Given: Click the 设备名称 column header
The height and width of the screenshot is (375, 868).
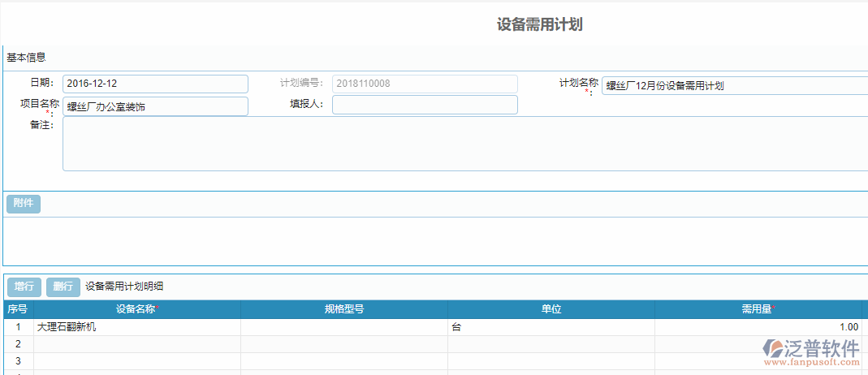Looking at the screenshot, I should (x=136, y=309).
